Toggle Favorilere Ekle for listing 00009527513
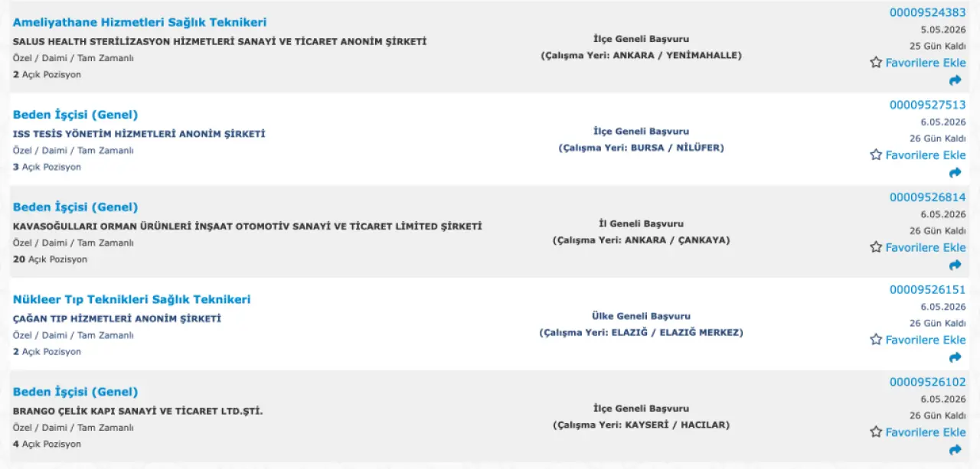Viewport: 980px width, 469px height. [925, 155]
